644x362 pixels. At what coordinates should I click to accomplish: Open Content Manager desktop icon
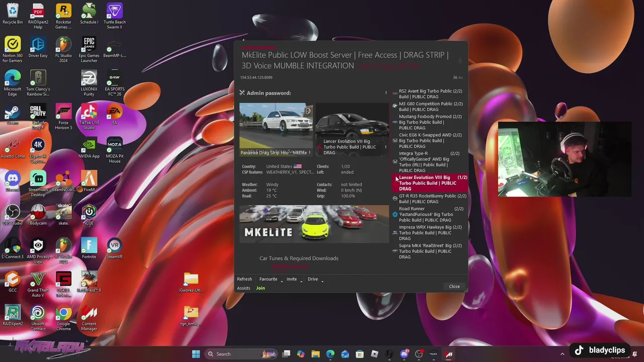coord(89,318)
